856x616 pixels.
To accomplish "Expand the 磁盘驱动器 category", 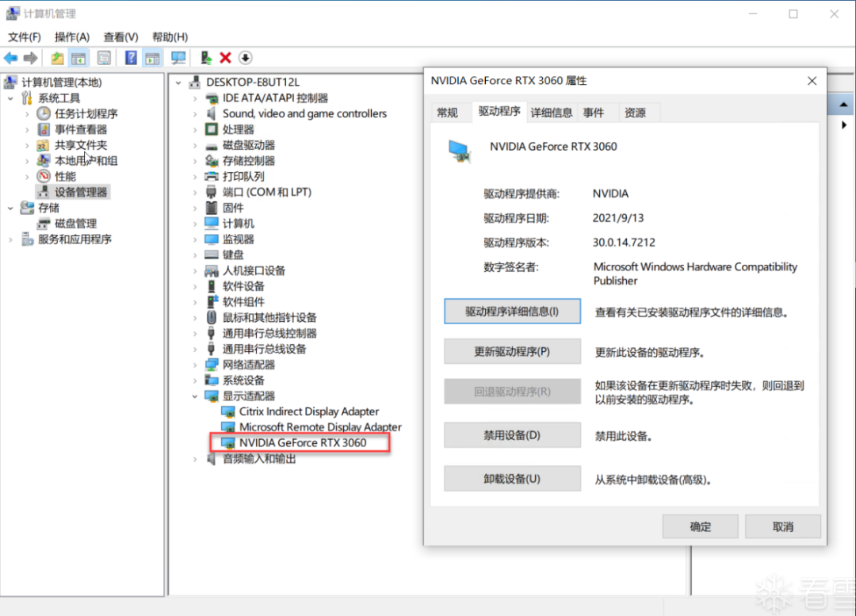I will coord(195,145).
